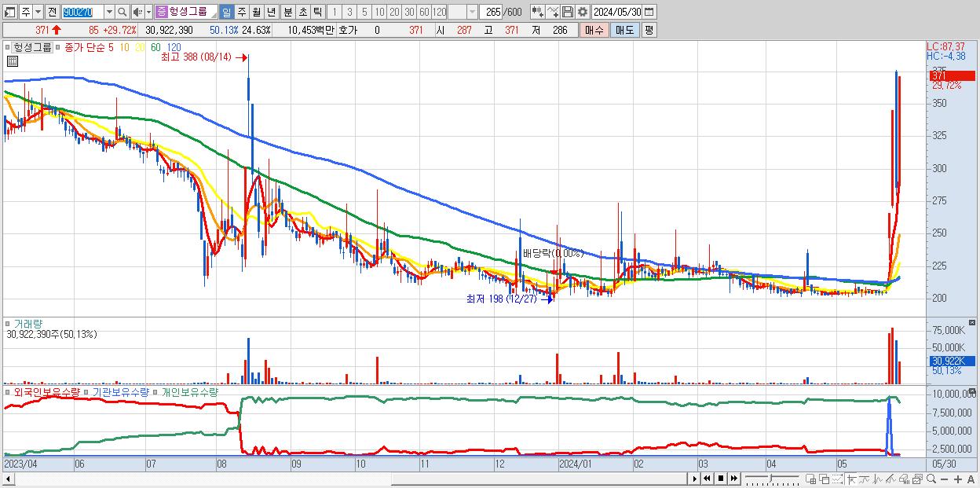Open the interval combo box dropdown
The width and height of the screenshot is (980, 488).
(x=472, y=12)
